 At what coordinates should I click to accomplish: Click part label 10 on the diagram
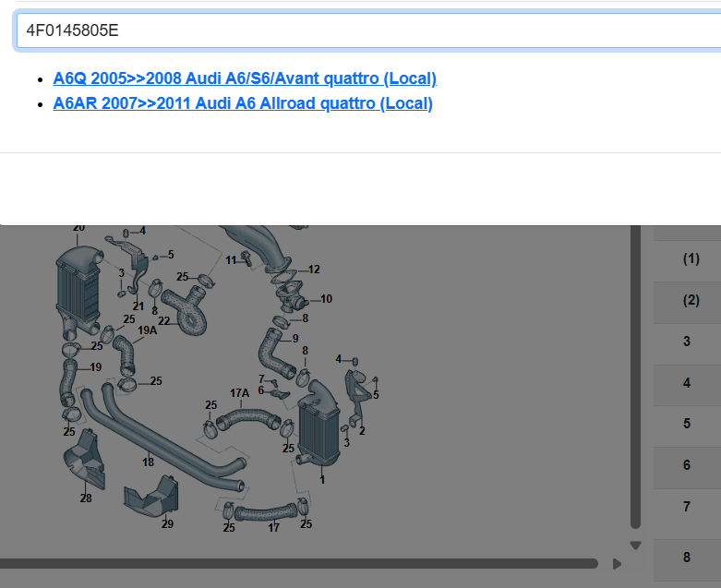(x=326, y=299)
